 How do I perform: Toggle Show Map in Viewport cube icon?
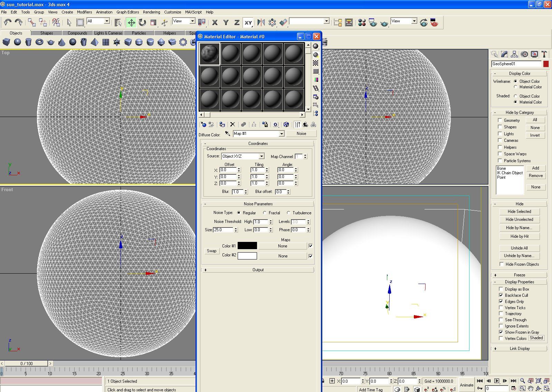click(x=286, y=125)
